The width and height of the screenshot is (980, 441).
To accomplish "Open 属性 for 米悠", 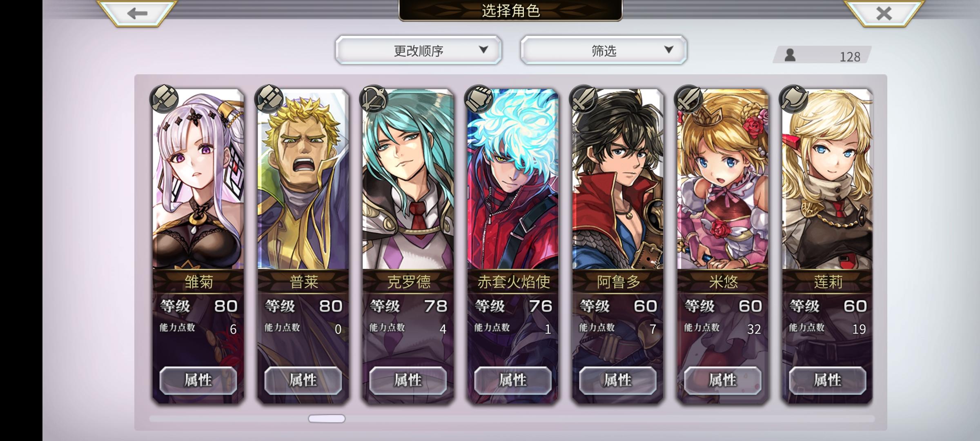I will [723, 380].
